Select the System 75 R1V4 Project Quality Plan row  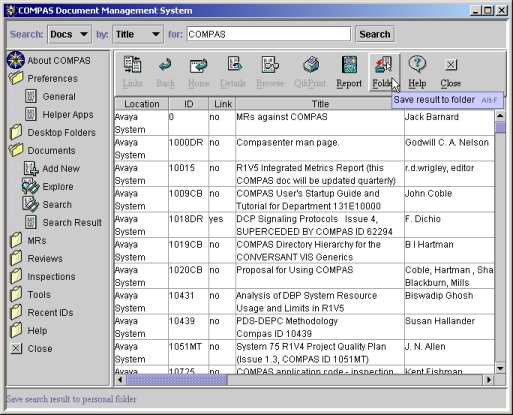[304, 353]
